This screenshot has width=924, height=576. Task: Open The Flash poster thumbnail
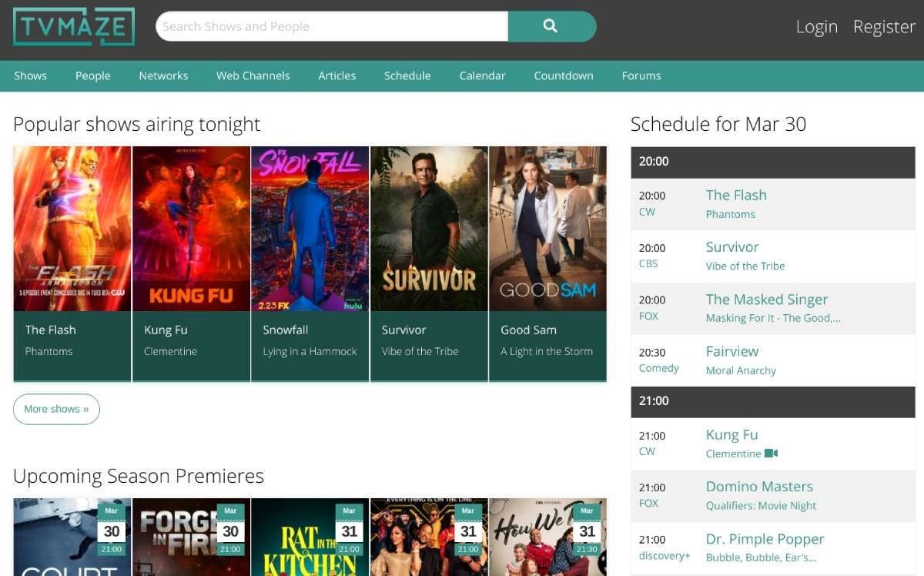point(72,229)
